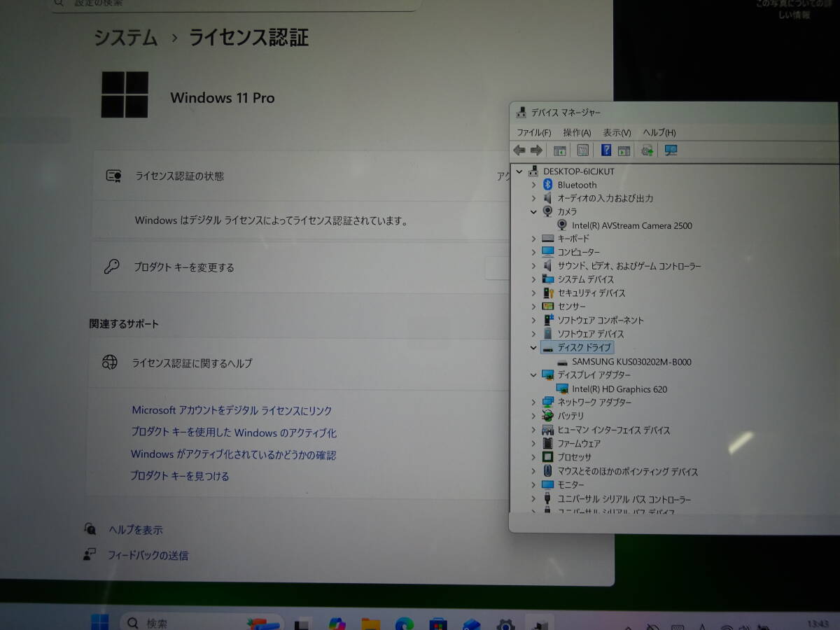This screenshot has height=630, width=840.
Task: Select マウスとそのほかのポインティング デバイス item
Action: tap(628, 471)
